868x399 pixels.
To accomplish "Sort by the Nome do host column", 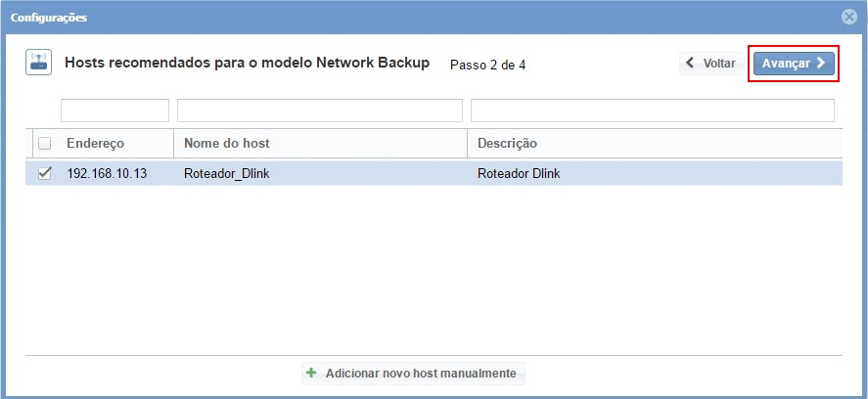I will pyautogui.click(x=227, y=144).
